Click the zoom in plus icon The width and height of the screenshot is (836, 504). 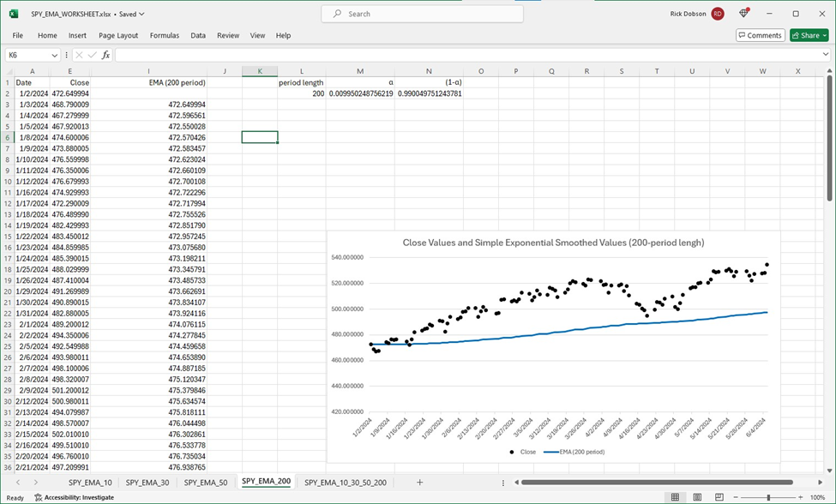click(800, 497)
